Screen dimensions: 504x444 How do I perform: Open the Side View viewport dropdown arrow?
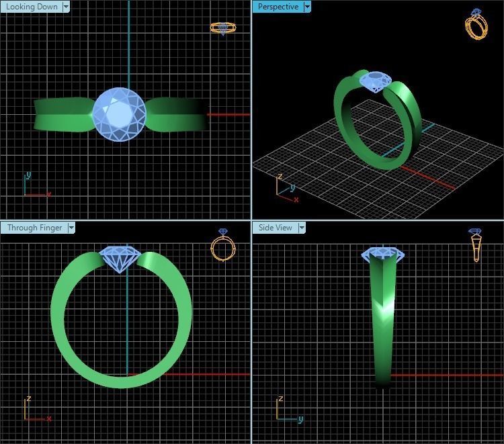click(302, 228)
